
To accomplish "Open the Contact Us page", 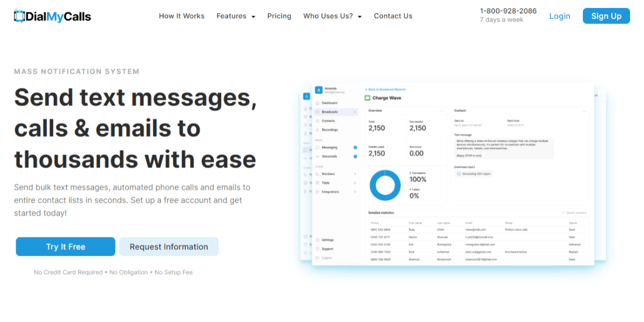I will pos(393,16).
